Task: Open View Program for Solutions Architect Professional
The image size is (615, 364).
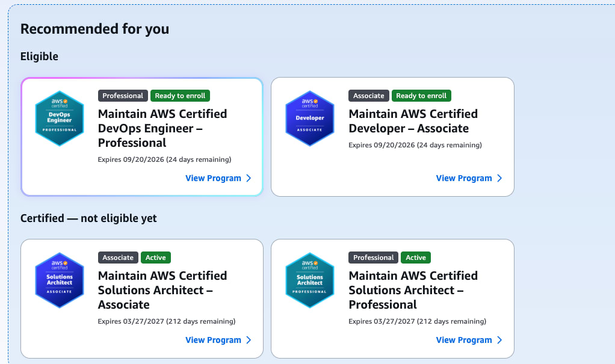Action: 469,340
